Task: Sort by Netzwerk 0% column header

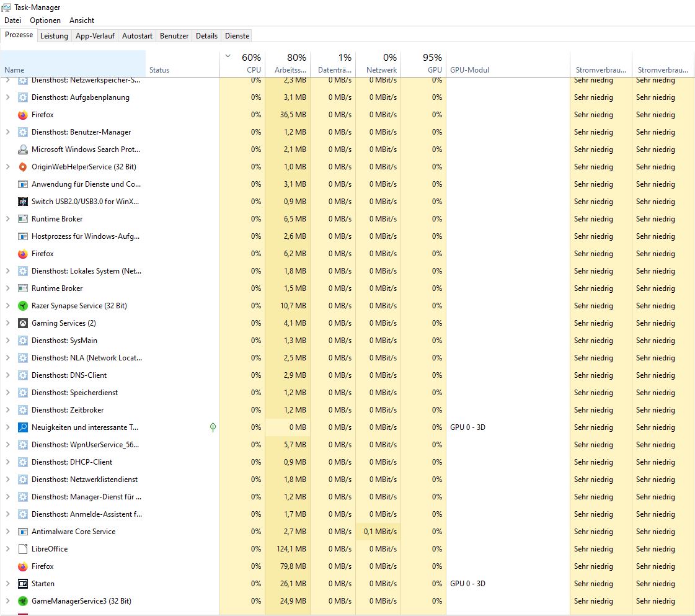Action: [x=378, y=63]
